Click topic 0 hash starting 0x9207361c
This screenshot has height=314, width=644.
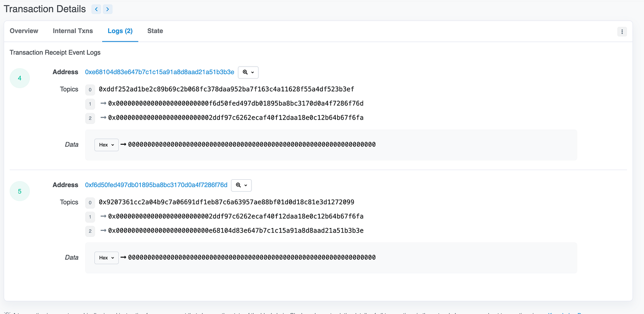point(226,202)
